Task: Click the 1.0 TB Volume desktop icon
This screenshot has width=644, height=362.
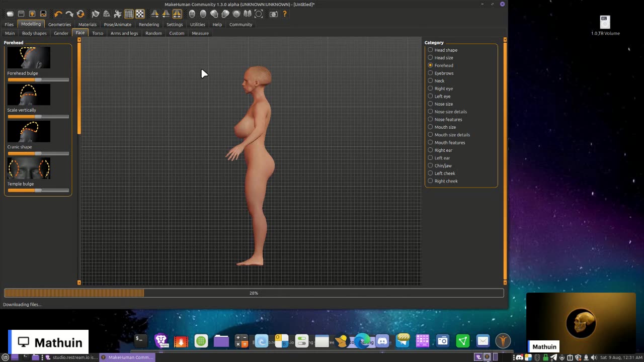Action: tap(605, 23)
